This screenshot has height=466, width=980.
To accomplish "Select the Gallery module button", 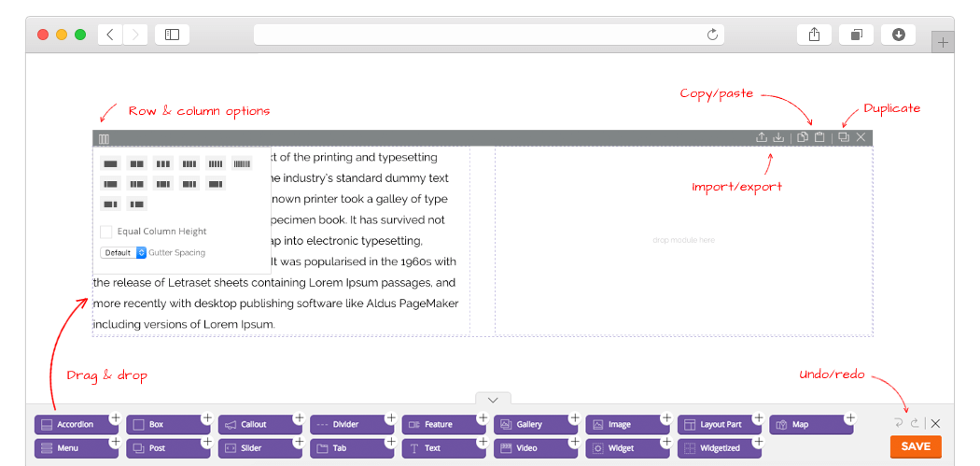I will tap(536, 425).
